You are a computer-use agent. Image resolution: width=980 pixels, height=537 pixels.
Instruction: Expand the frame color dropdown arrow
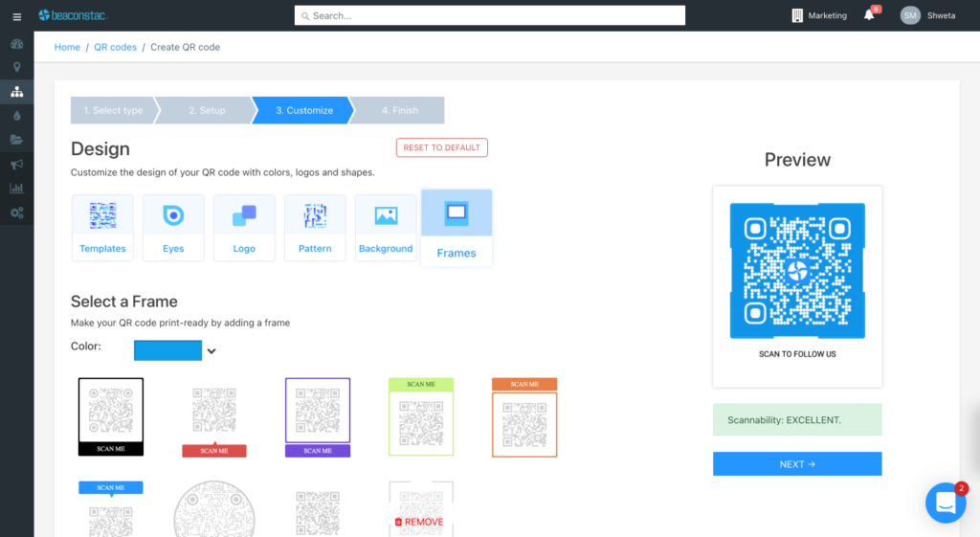(212, 351)
